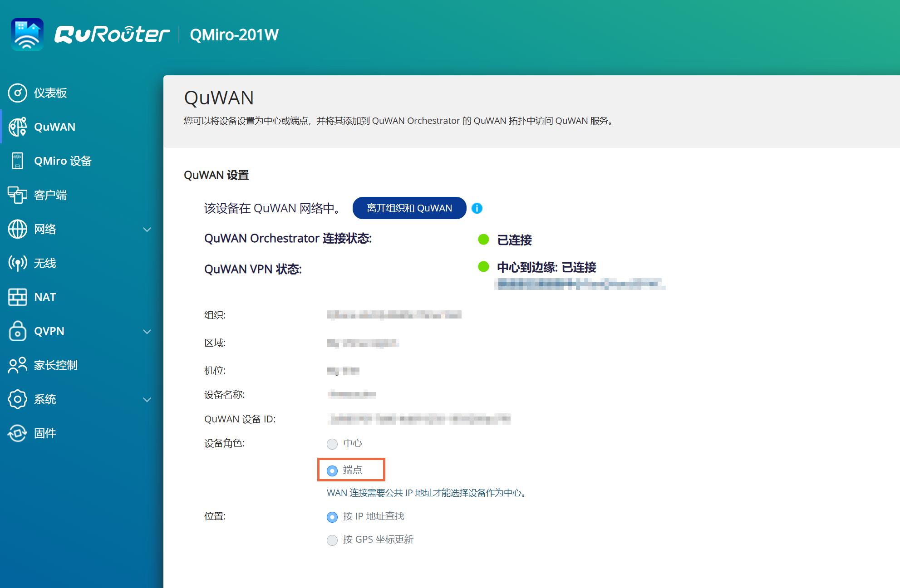Expand the 网络 sidebar menu
The image size is (900, 588).
(x=146, y=230)
